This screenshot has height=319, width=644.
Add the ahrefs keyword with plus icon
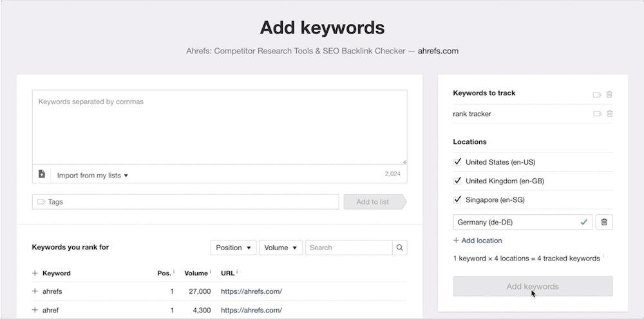[35, 291]
